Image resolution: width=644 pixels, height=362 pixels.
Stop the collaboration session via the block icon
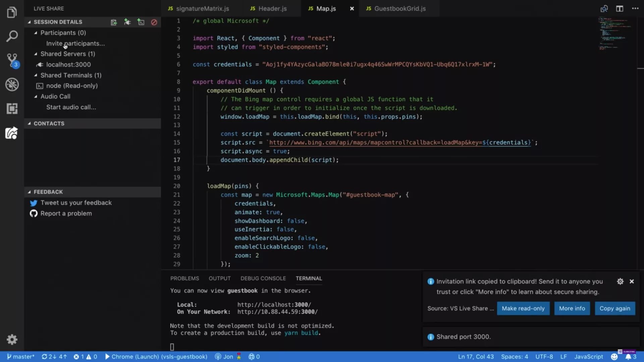click(154, 22)
